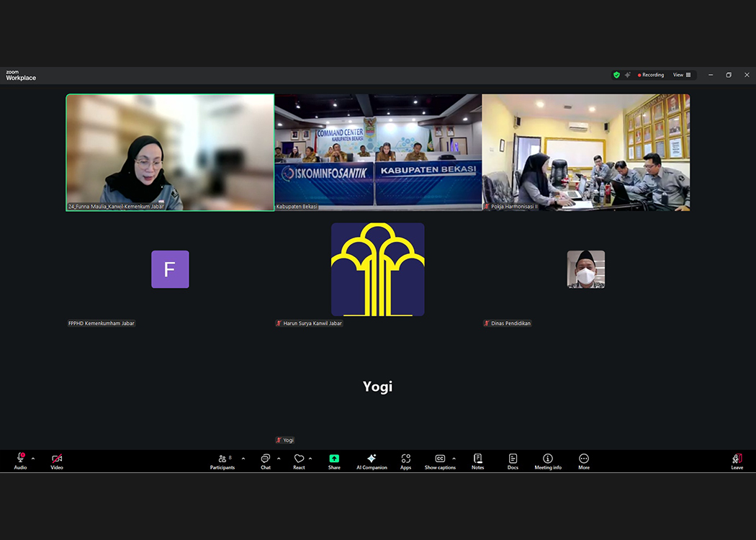The height and width of the screenshot is (540, 756).
Task: Click the green Share screen button
Action: coord(334,459)
